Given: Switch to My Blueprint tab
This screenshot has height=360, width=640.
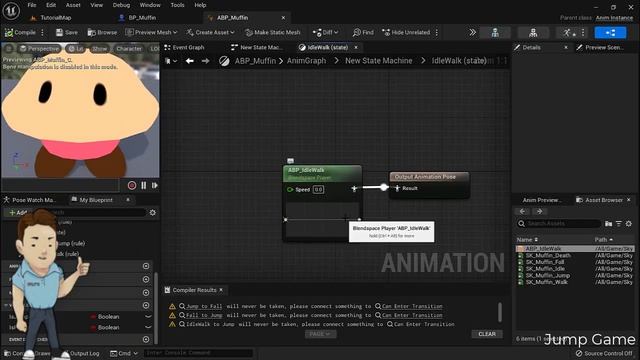Looking at the screenshot, I should (96, 200).
